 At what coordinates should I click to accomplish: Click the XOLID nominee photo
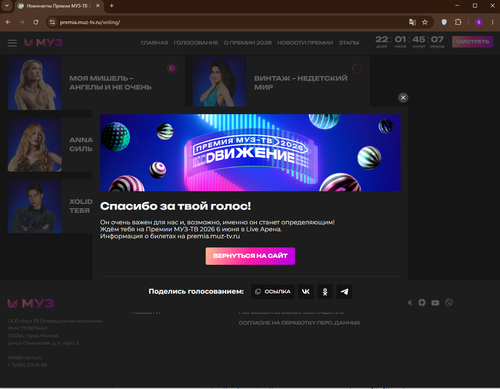click(35, 206)
